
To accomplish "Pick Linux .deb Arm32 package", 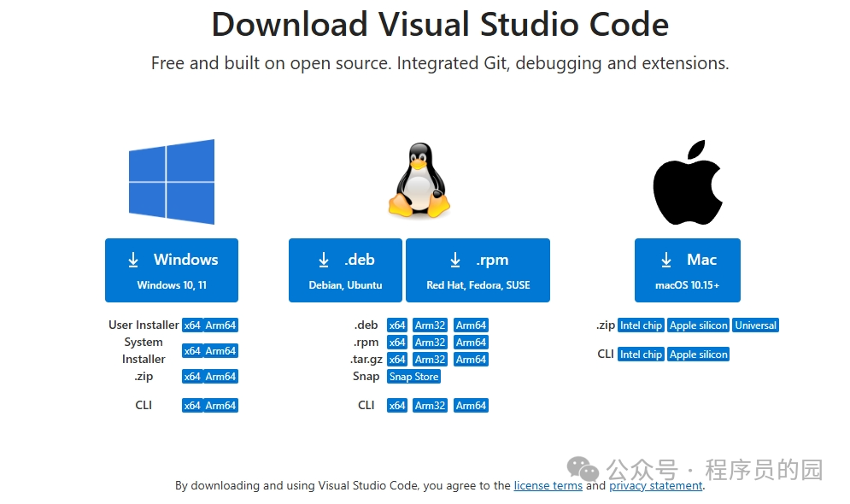I will pos(430,325).
